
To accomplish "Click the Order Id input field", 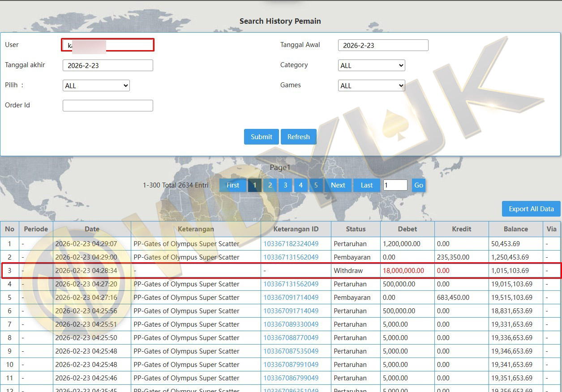I will [108, 106].
